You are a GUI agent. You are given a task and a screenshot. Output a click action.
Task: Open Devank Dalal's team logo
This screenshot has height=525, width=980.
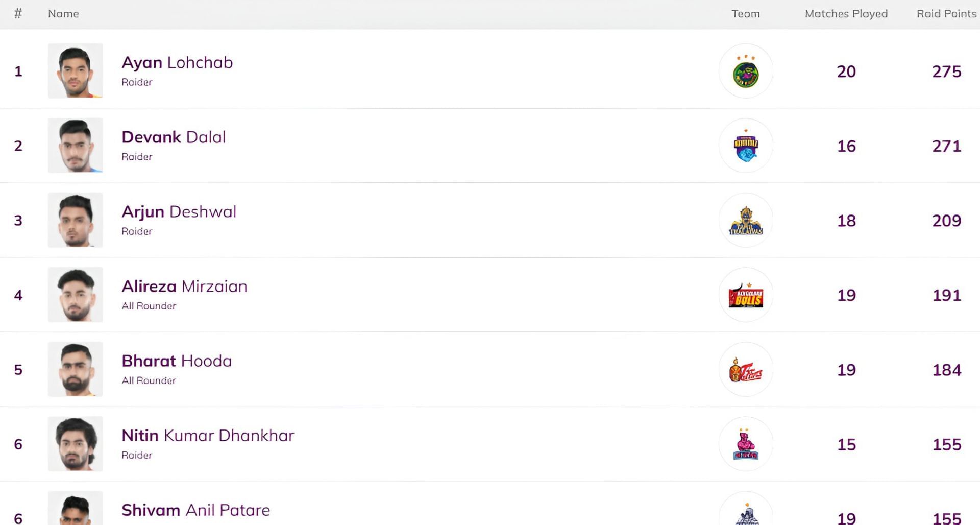(x=746, y=146)
